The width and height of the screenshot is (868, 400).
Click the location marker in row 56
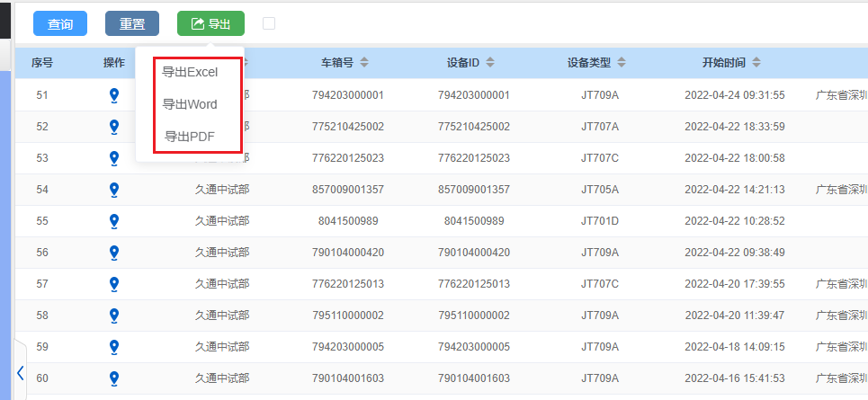click(114, 253)
